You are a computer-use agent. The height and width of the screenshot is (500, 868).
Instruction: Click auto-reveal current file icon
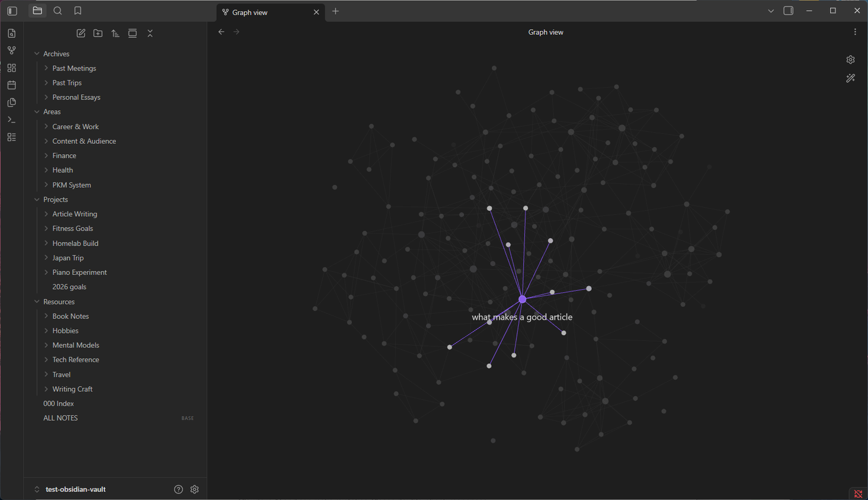(133, 33)
